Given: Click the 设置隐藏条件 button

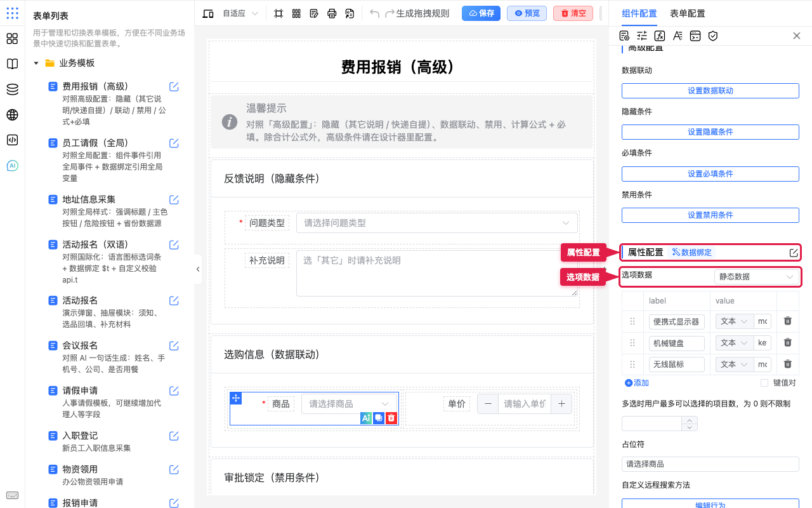Looking at the screenshot, I should coord(710,132).
